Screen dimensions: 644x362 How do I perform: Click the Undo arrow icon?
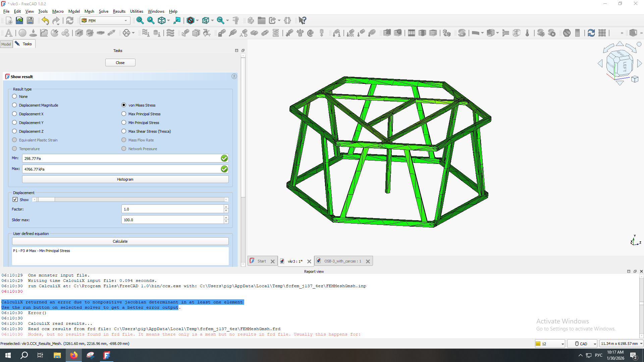(x=45, y=21)
